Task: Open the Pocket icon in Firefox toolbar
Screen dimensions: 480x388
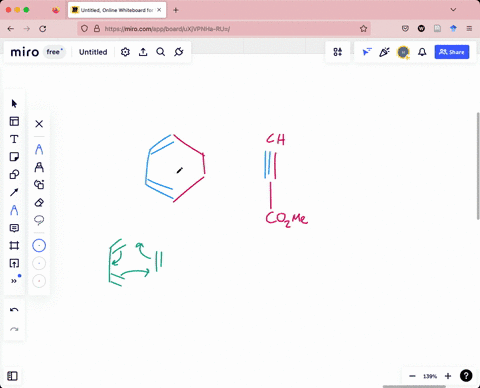Action: tap(405, 29)
